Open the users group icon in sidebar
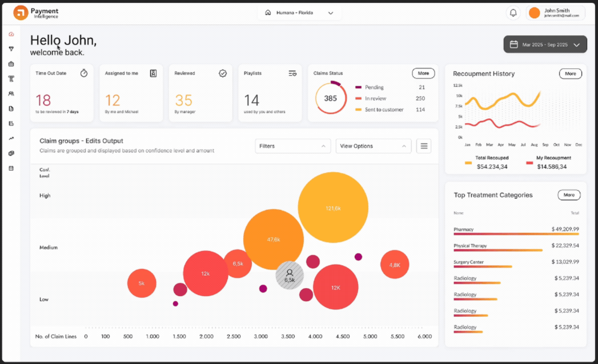The image size is (598, 364). [11, 94]
